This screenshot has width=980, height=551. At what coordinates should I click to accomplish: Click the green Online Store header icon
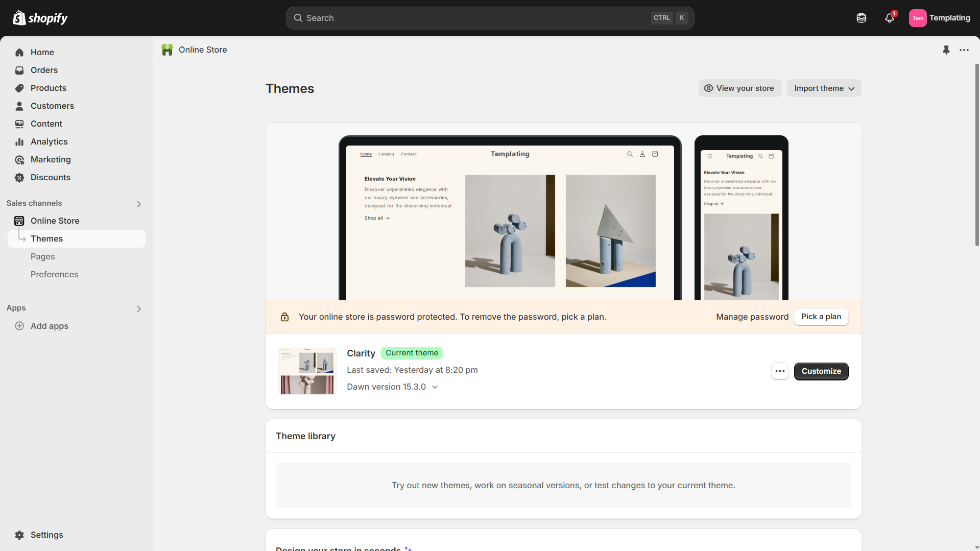coord(167,50)
